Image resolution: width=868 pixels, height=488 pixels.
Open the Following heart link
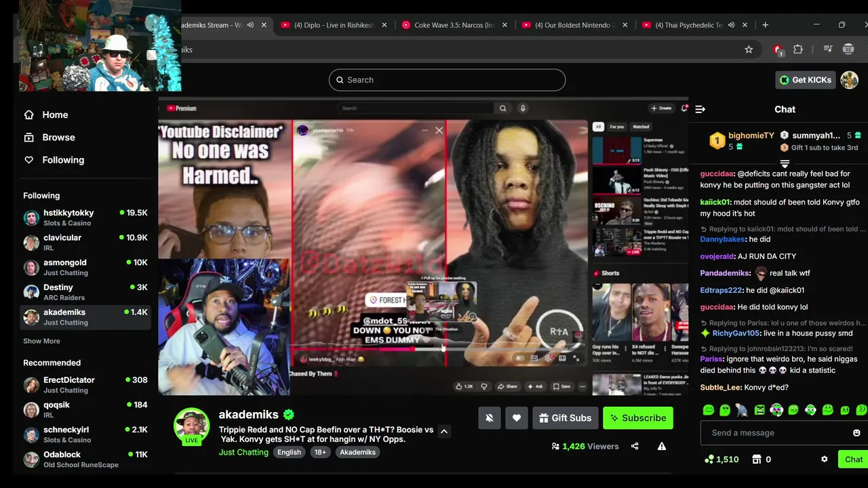[54, 160]
